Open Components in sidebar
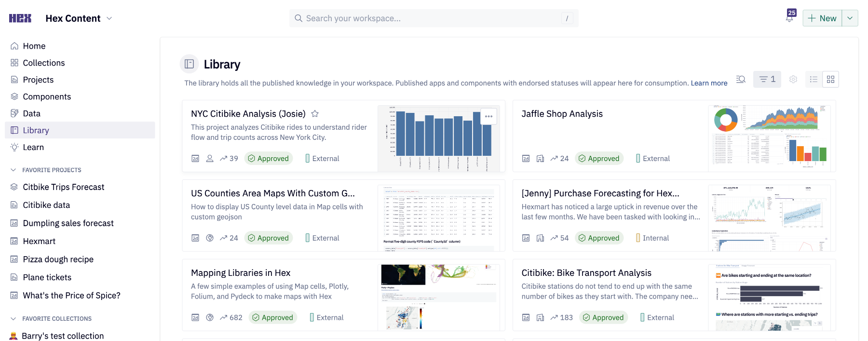Image resolution: width=868 pixels, height=341 pixels. coord(80,96)
